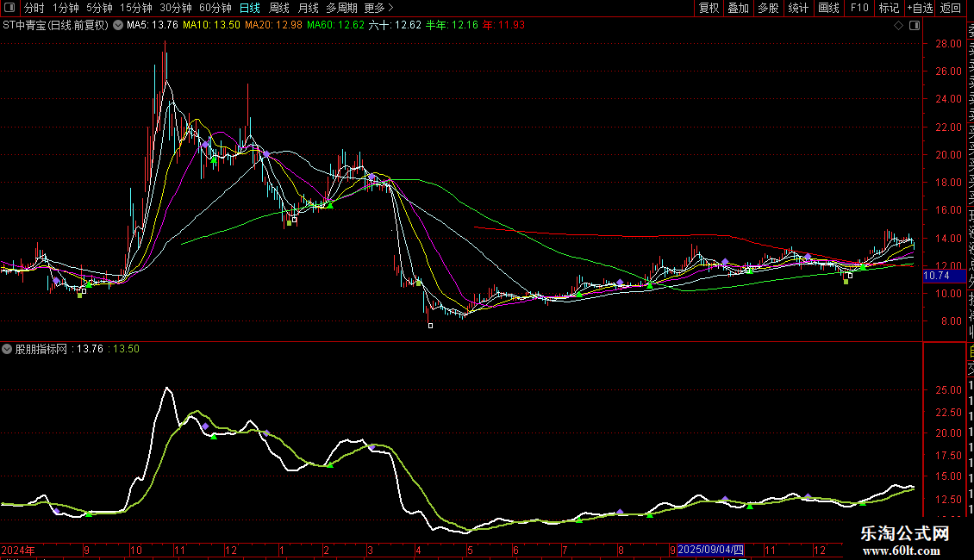Click the highlighted date 2025/09/04/四
Viewport: 974px width, 560px height.
(x=710, y=550)
